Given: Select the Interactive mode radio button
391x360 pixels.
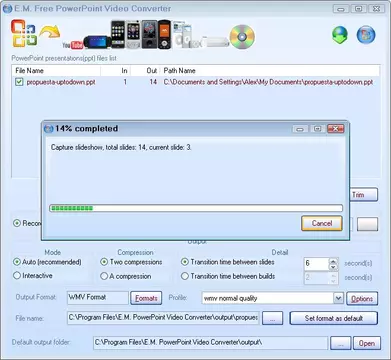Looking at the screenshot, I should 17,276.
